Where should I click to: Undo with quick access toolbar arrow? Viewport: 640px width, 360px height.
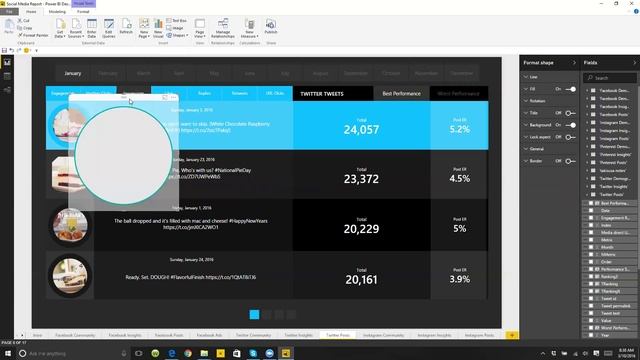tap(11, 50)
